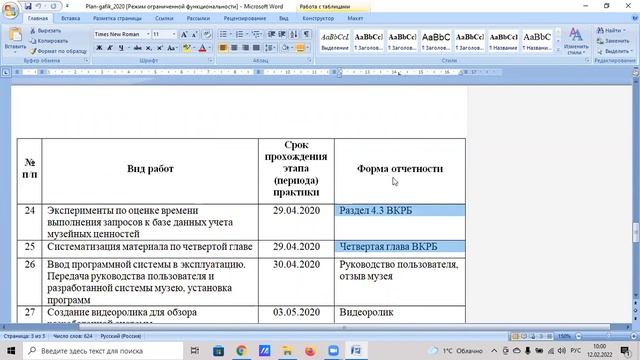Apply bulleted list
The image size is (640, 360).
coord(223,34)
